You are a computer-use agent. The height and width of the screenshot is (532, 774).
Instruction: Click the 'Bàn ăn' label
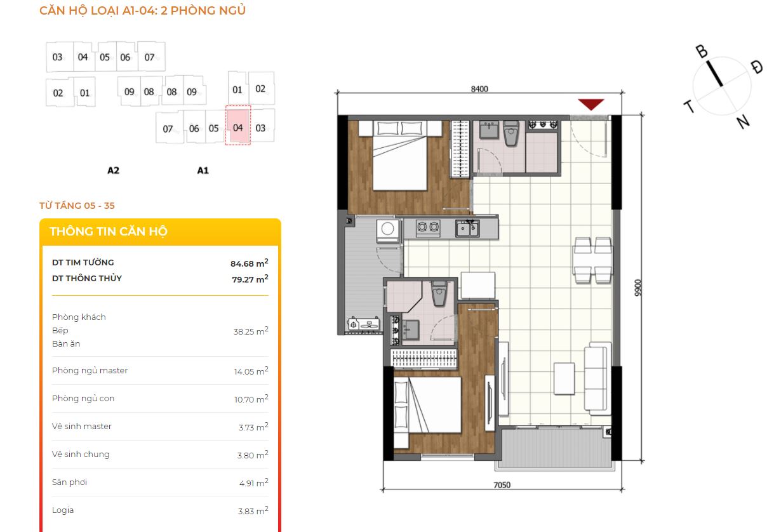[66, 343]
